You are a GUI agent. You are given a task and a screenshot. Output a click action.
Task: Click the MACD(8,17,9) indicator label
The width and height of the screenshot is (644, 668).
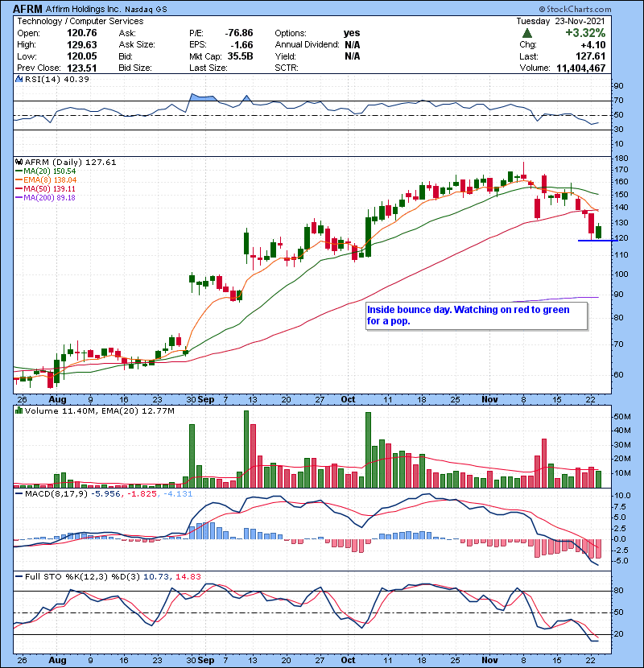56,494
